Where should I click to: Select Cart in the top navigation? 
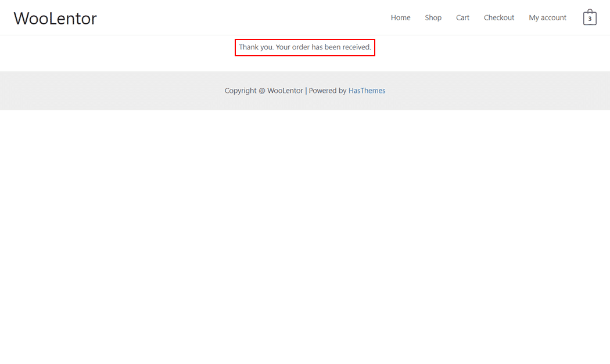click(x=462, y=17)
